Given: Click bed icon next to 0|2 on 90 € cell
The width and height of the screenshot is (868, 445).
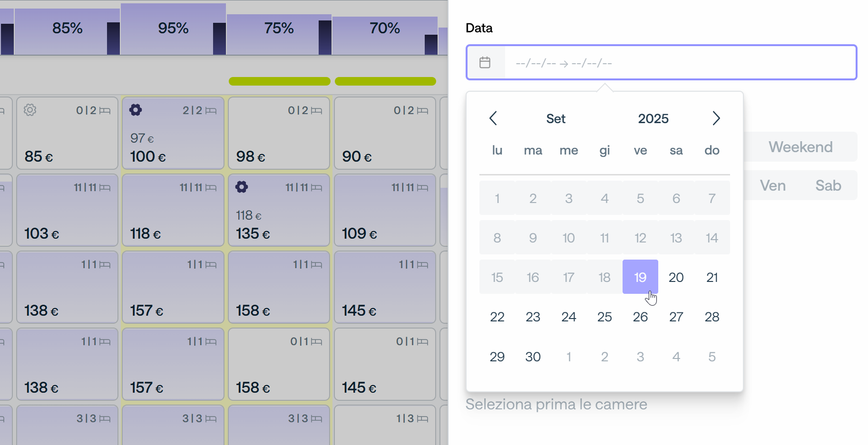Looking at the screenshot, I should coord(422,111).
